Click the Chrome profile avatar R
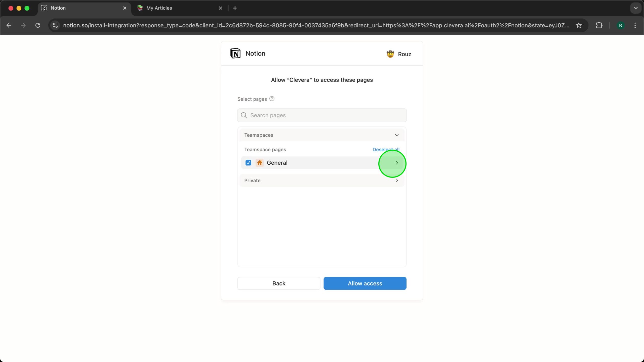Viewport: 644px width, 362px height. pos(620,25)
